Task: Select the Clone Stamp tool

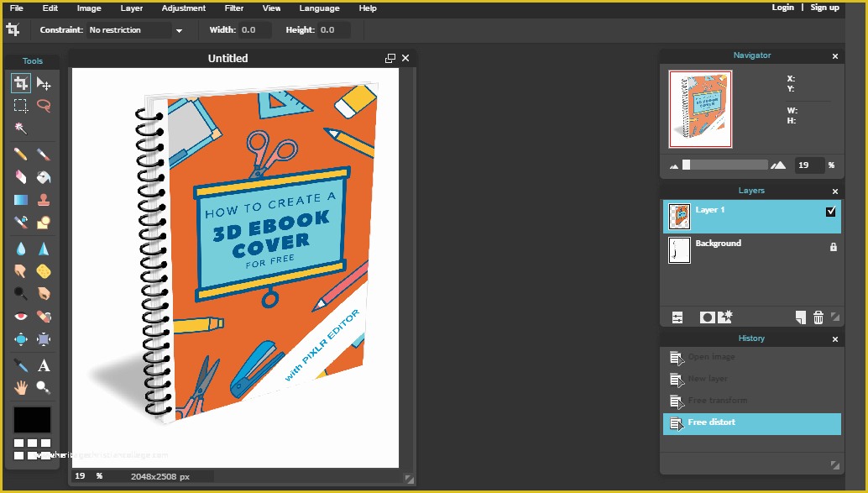Action: tap(44, 199)
